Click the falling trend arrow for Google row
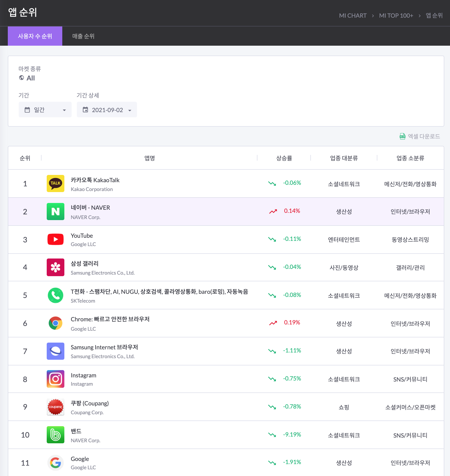 pos(272,463)
